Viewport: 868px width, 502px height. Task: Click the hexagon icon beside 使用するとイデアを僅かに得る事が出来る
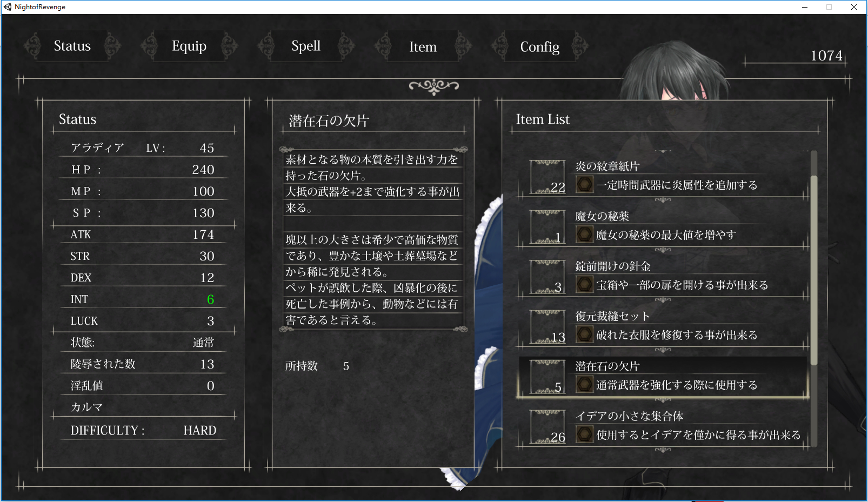click(584, 434)
